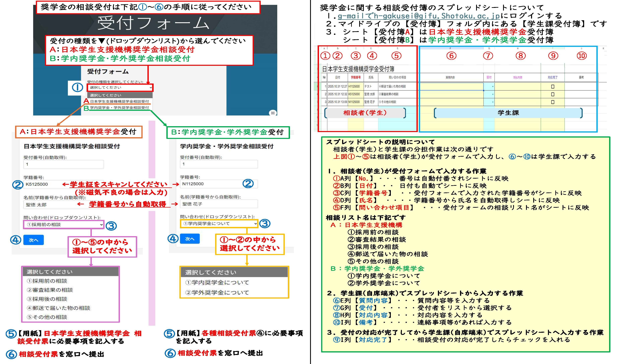Check 対応完了 box for row 1 (H1125000)
The height and width of the screenshot is (364, 621).
553,87
